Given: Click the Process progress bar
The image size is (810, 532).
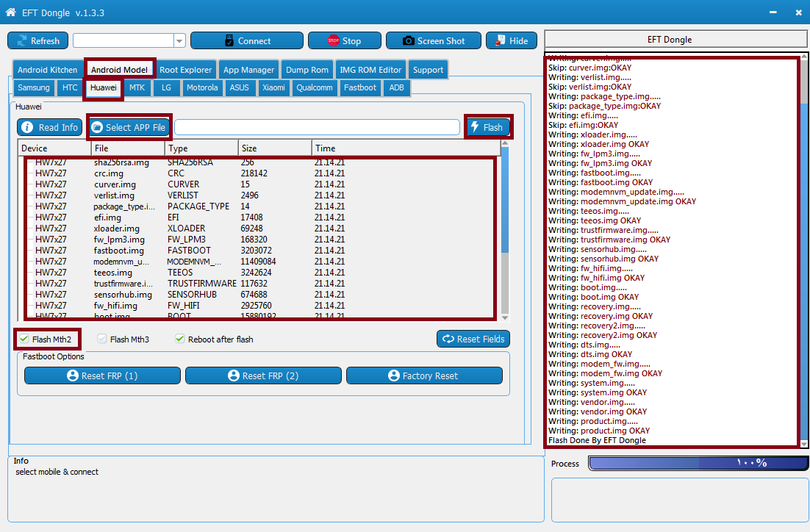Looking at the screenshot, I should [698, 463].
